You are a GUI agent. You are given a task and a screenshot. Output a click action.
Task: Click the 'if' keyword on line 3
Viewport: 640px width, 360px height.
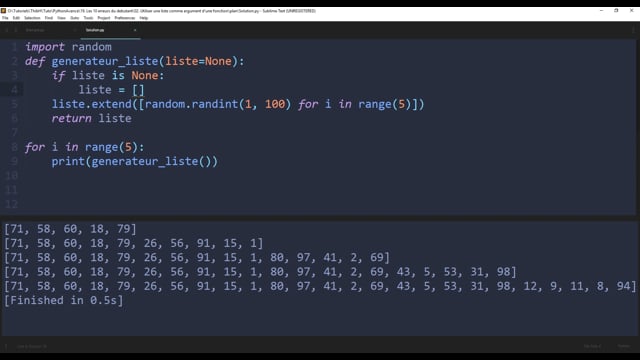coord(58,76)
